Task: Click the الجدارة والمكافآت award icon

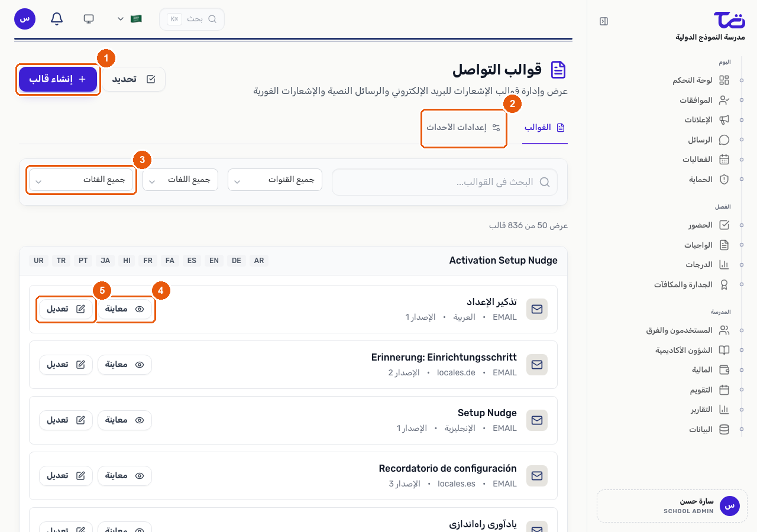Action: 724,285
